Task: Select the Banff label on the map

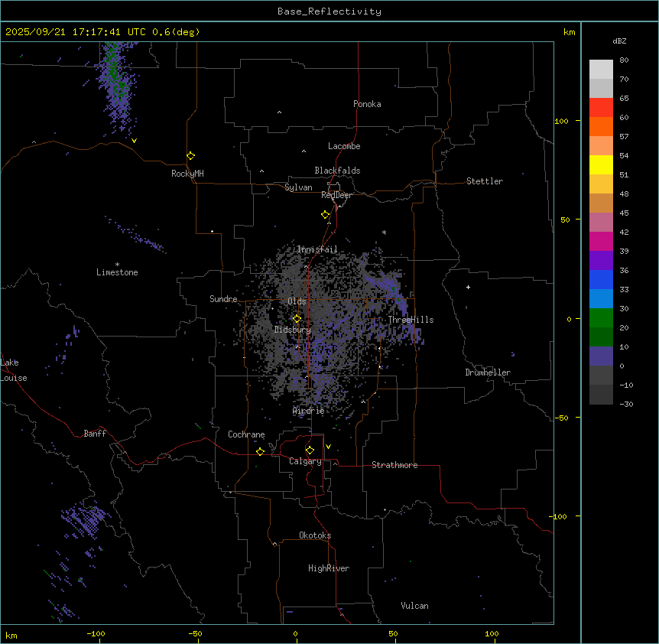Action: [95, 434]
